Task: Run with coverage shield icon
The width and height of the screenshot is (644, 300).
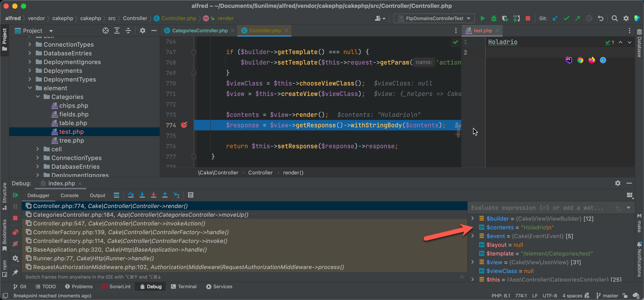Action: coord(505,18)
